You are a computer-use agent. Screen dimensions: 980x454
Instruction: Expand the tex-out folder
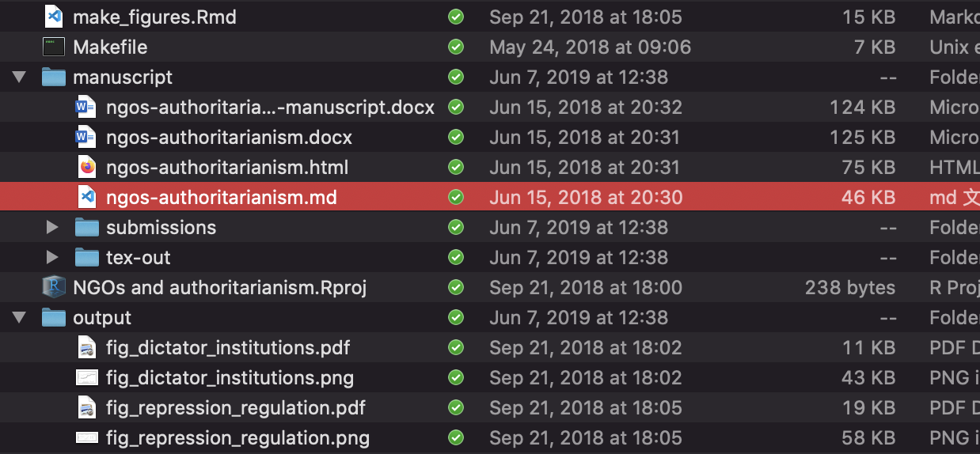(x=52, y=257)
